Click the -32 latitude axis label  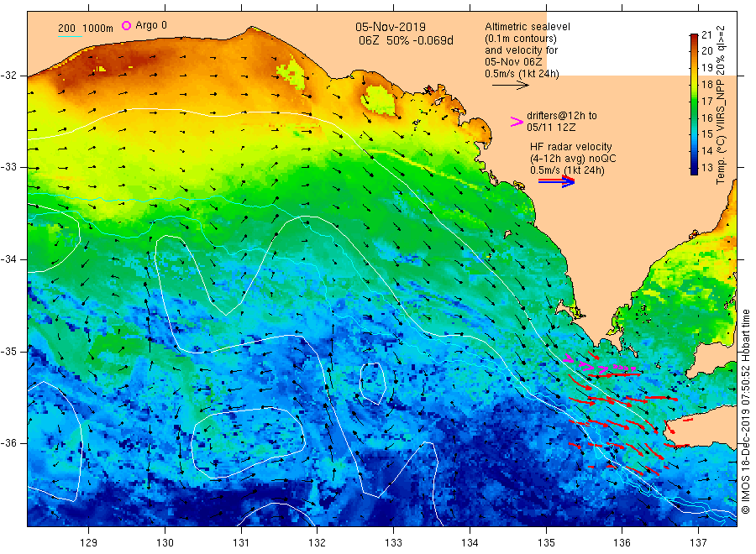coord(8,76)
